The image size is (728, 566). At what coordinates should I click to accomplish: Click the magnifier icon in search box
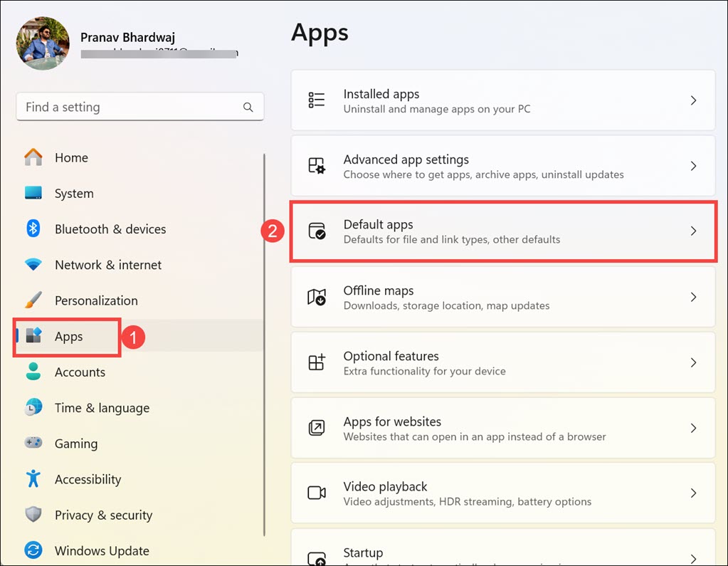click(248, 108)
